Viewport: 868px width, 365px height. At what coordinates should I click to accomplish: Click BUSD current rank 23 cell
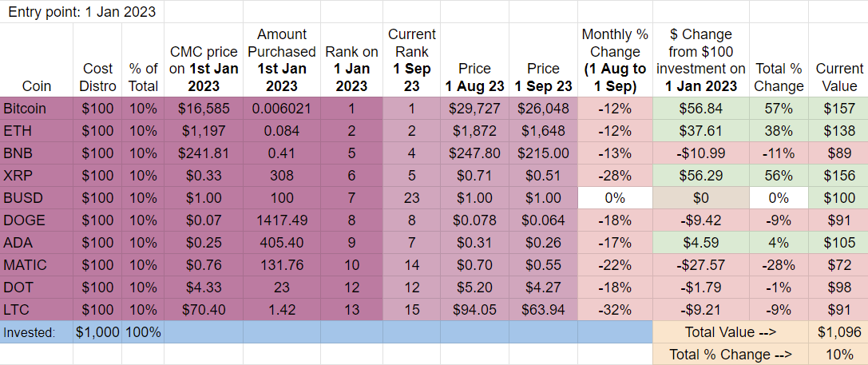(411, 198)
